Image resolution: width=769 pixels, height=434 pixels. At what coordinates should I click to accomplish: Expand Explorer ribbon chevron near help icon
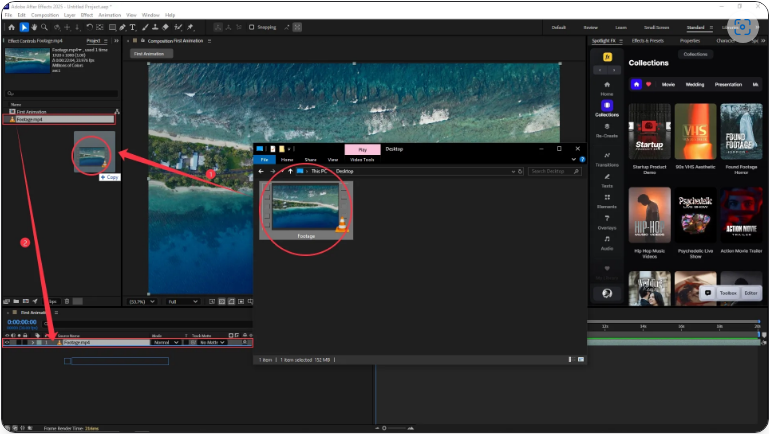[573, 159]
